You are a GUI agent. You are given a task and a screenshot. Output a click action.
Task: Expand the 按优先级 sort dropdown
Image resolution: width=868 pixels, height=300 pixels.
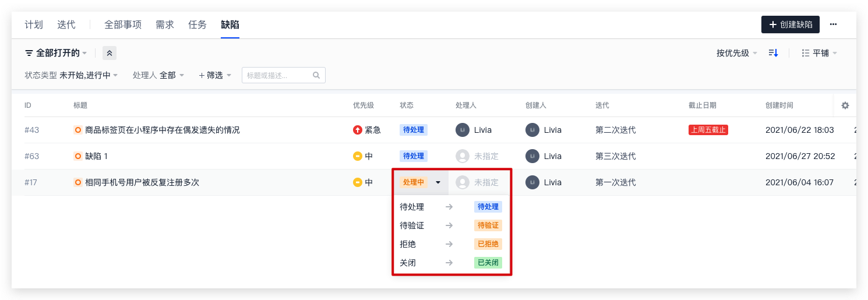click(x=737, y=53)
